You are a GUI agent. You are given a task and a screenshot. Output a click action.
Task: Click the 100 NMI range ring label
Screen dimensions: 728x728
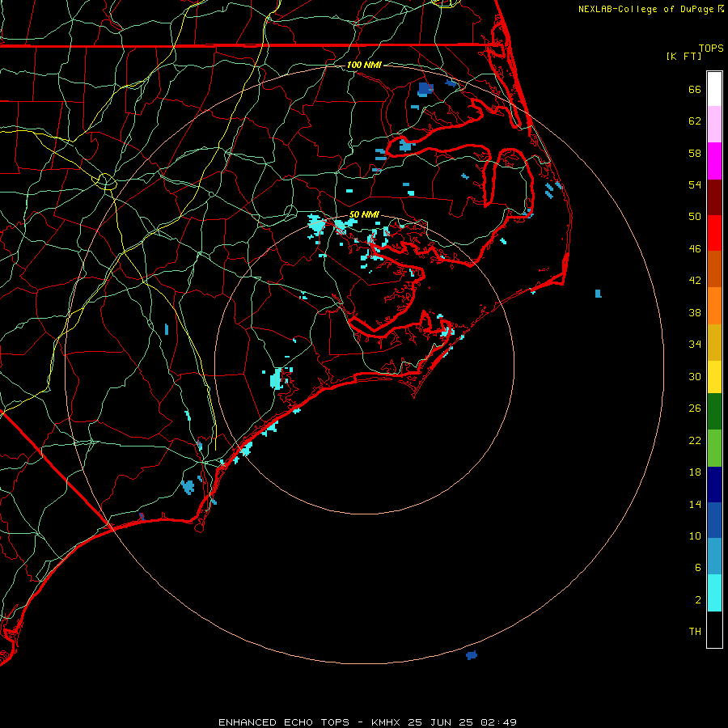coord(364,65)
